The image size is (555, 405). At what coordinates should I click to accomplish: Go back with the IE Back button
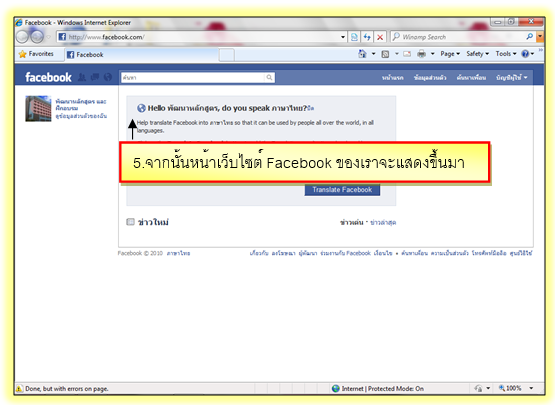coord(22,36)
